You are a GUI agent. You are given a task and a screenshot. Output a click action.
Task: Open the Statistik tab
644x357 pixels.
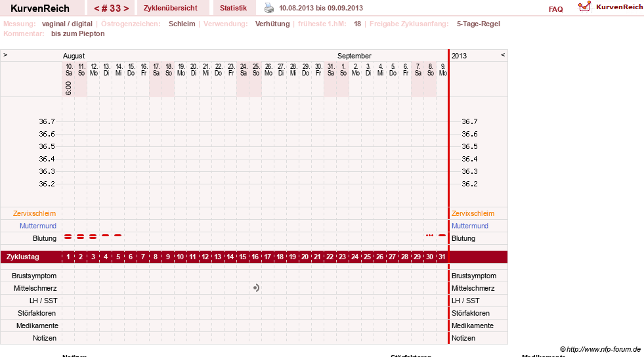point(233,8)
